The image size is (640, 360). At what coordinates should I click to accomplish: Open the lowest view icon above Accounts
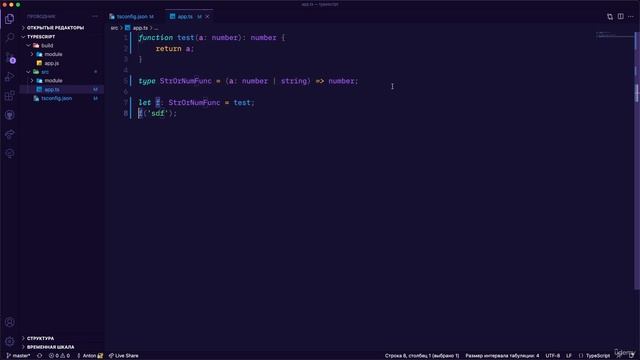tap(9, 153)
